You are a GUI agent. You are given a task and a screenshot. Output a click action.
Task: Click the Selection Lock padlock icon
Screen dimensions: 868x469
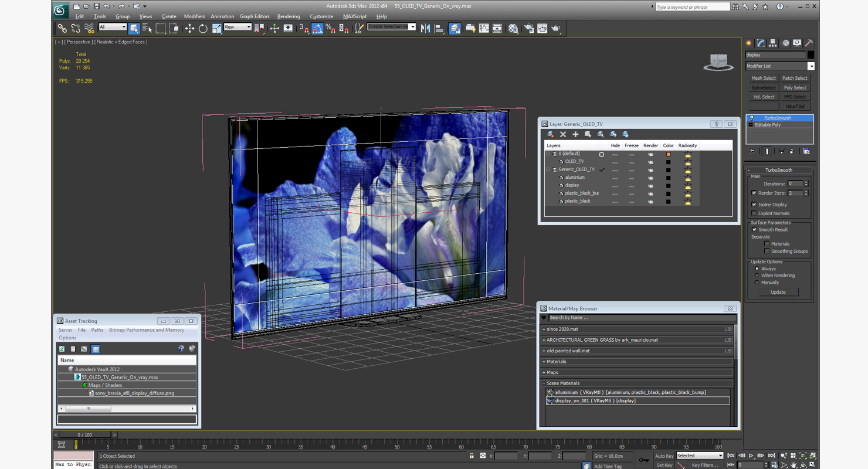click(x=472, y=456)
